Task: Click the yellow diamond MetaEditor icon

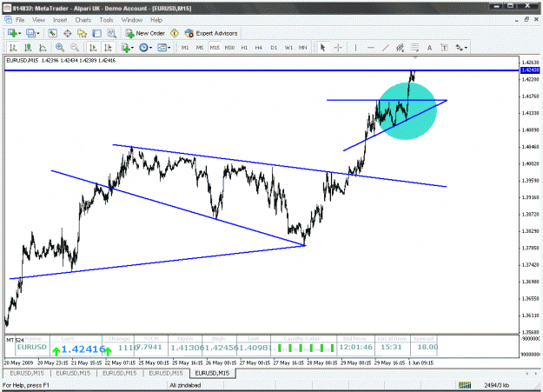Action: [x=175, y=33]
